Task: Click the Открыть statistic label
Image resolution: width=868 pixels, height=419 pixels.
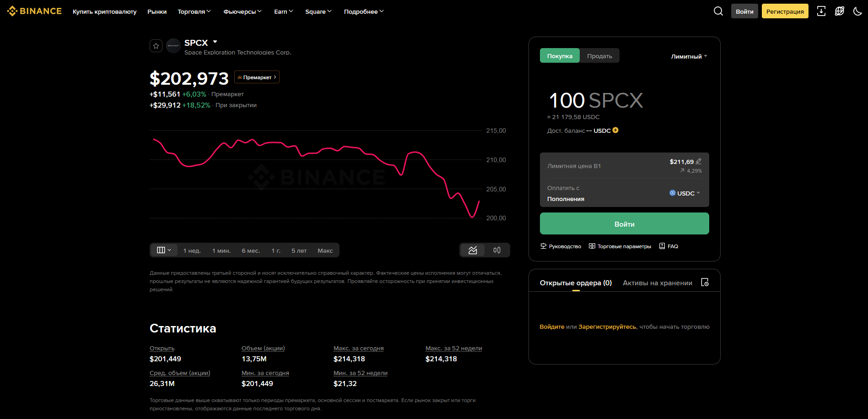Action: 162,348
